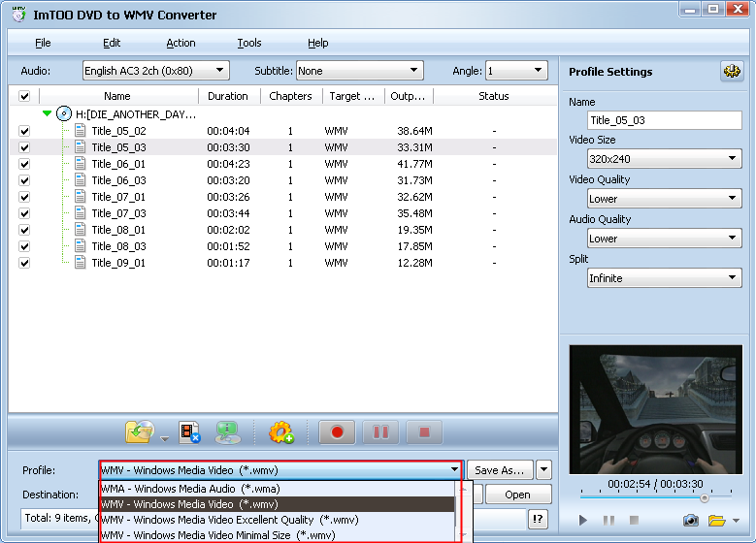Click the disc info icon

[228, 432]
